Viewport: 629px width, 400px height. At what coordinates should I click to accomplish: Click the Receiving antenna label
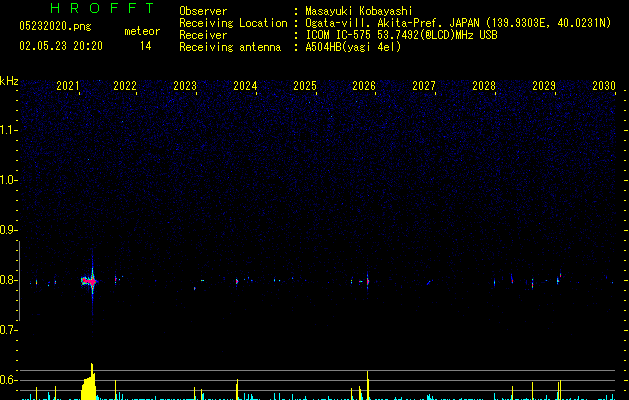[230, 47]
